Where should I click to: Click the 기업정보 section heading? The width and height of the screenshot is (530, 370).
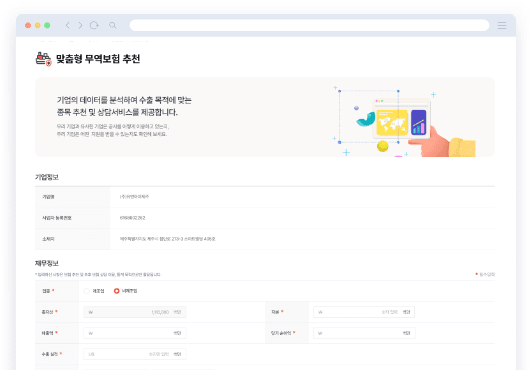click(47, 177)
